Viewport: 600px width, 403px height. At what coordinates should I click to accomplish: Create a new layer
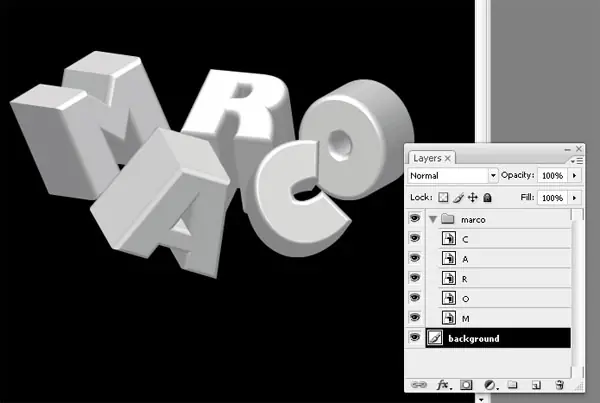click(x=535, y=384)
